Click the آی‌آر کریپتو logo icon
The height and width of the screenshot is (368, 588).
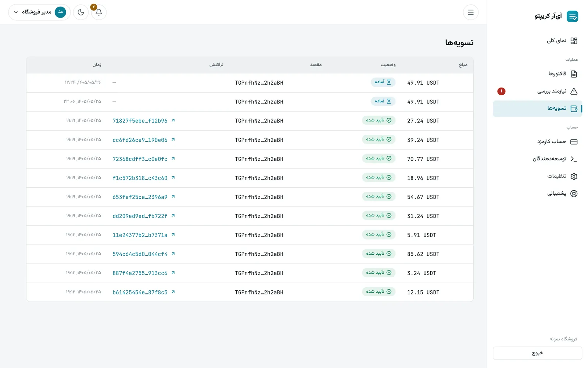pos(572,16)
